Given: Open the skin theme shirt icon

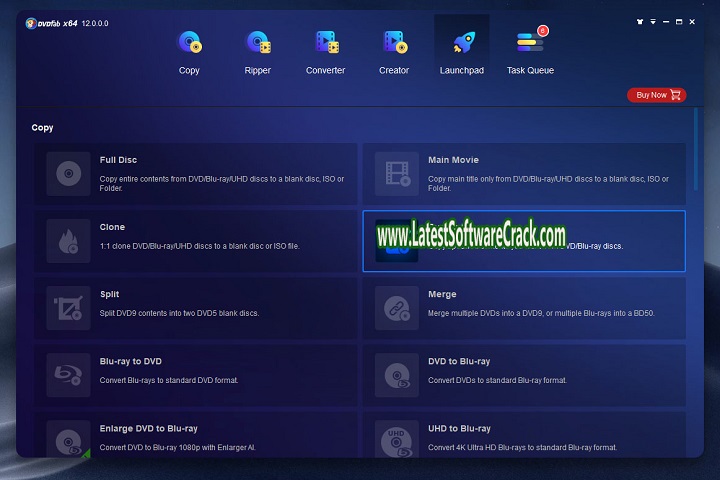Looking at the screenshot, I should 640,20.
